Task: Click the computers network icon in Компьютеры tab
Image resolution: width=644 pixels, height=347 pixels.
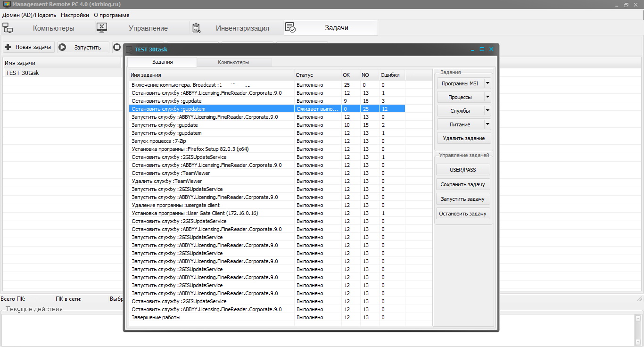Action: pos(8,28)
